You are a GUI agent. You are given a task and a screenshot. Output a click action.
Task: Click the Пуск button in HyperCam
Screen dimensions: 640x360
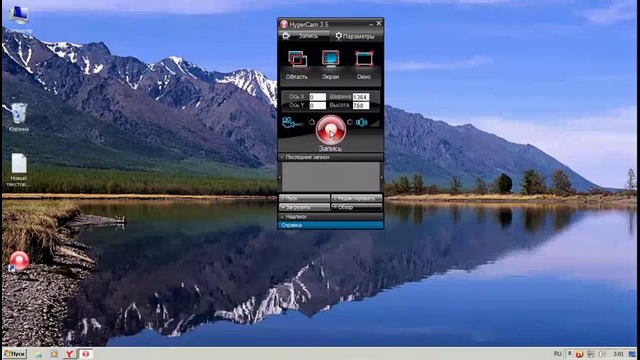pyautogui.click(x=304, y=198)
